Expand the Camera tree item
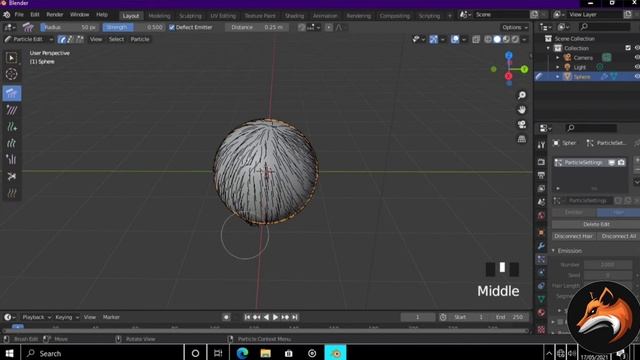Screen dimensions: 640x360 click(558, 58)
